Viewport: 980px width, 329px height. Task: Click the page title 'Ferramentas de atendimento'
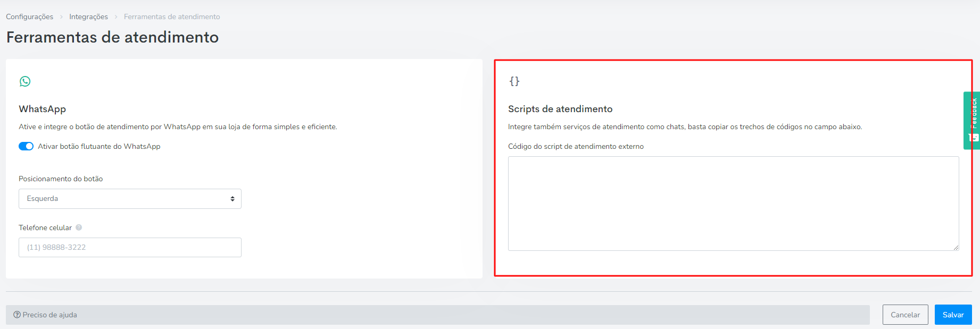pyautogui.click(x=112, y=37)
